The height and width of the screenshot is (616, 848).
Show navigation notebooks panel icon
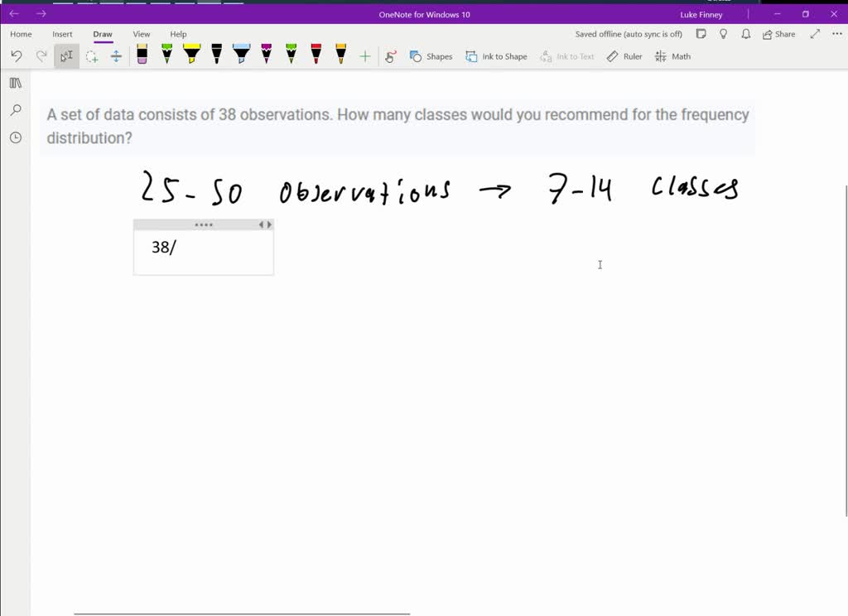pos(16,83)
